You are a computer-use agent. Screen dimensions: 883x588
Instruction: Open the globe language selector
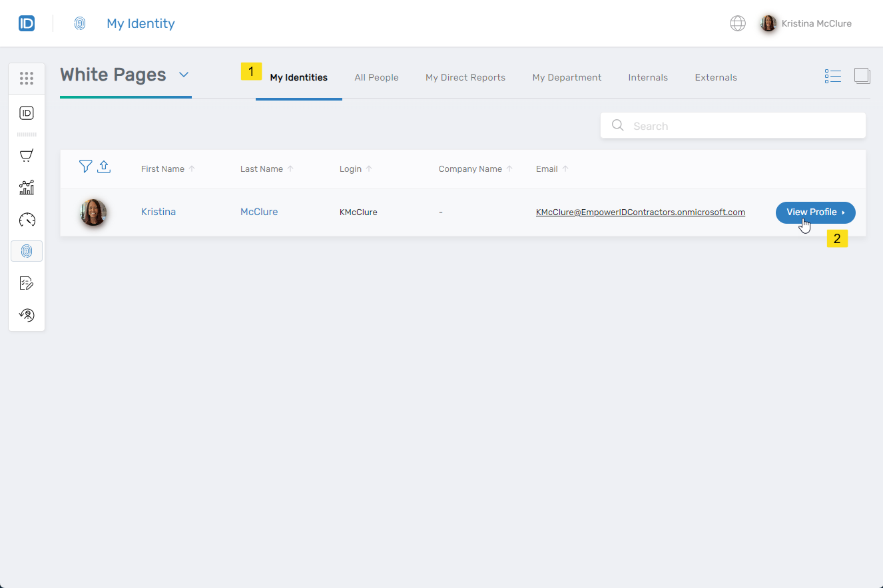coord(737,23)
